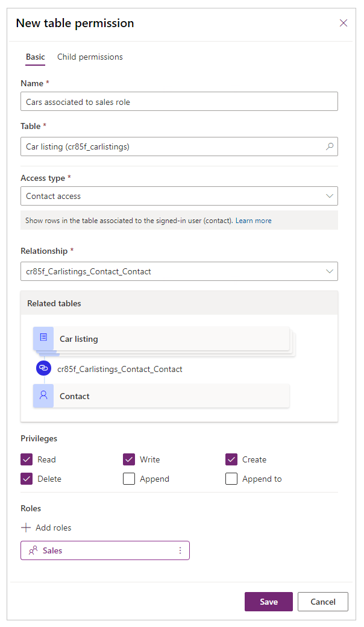The width and height of the screenshot is (364, 627).
Task: Open the Relationship dropdown
Action: (179, 271)
